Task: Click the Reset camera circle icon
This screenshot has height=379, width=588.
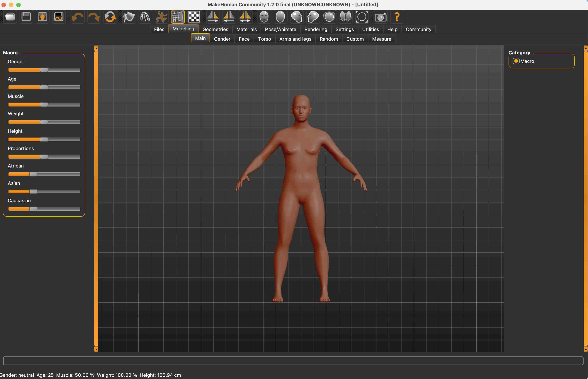Action: tap(362, 17)
